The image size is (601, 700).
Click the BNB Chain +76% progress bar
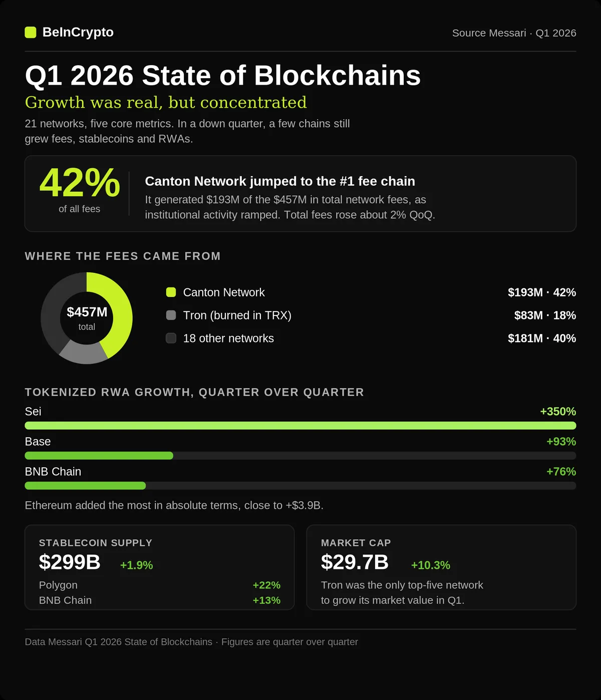click(x=300, y=486)
